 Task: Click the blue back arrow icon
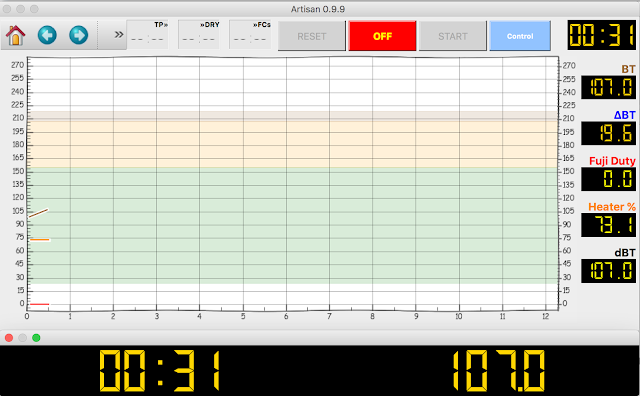coord(47,35)
